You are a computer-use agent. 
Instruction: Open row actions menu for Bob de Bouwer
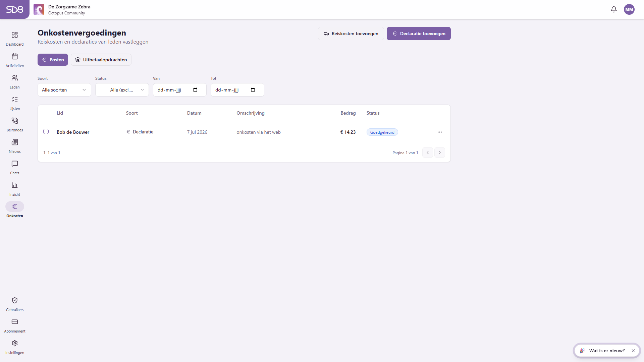tap(440, 132)
